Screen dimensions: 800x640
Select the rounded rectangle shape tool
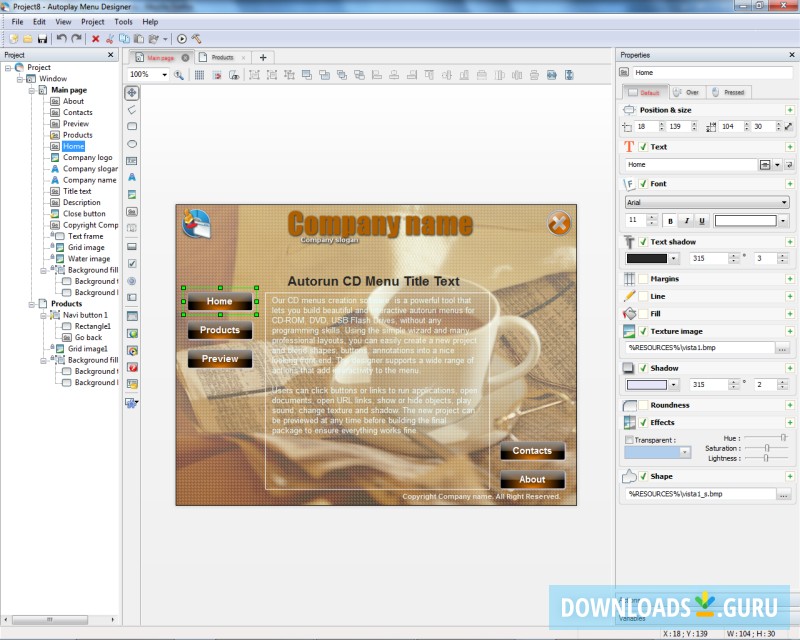132,126
